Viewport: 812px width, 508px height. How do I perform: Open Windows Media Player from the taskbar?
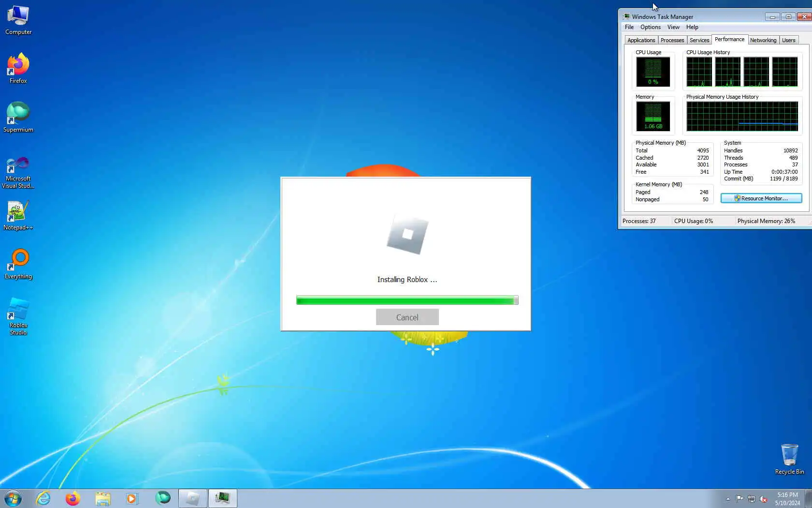point(131,498)
